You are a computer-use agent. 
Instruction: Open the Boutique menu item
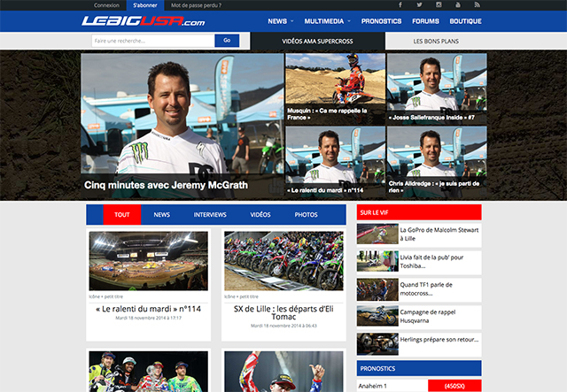pyautogui.click(x=465, y=21)
